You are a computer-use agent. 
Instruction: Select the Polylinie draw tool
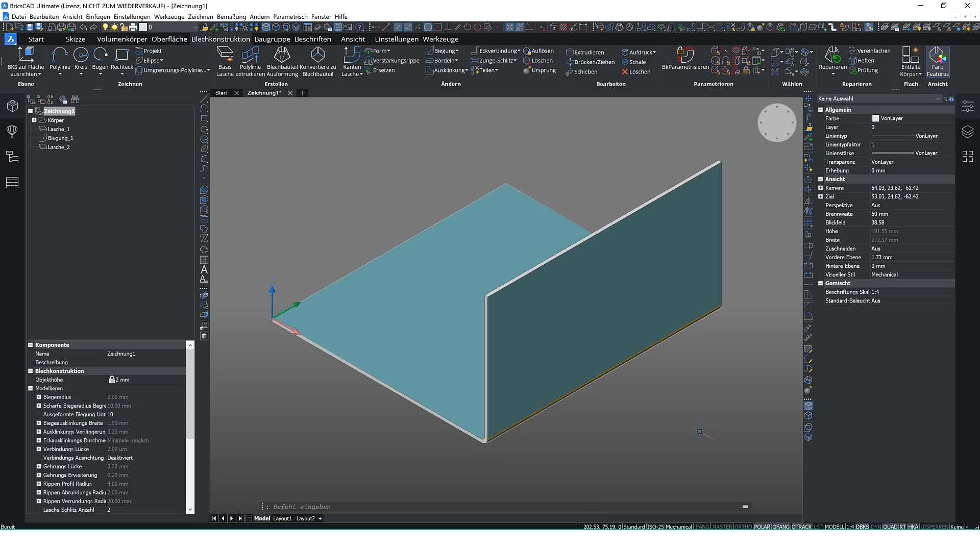(60, 60)
